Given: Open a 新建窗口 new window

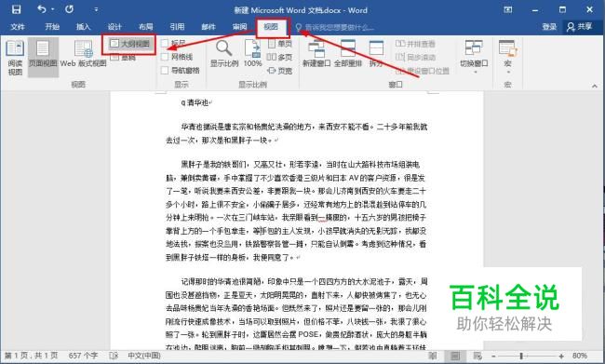Looking at the screenshot, I should pos(316,53).
